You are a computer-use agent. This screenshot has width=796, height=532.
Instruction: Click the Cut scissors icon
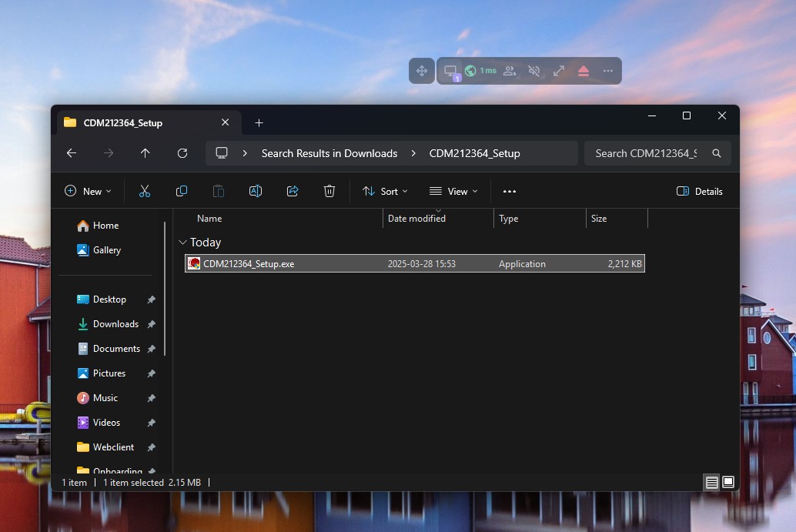[145, 191]
